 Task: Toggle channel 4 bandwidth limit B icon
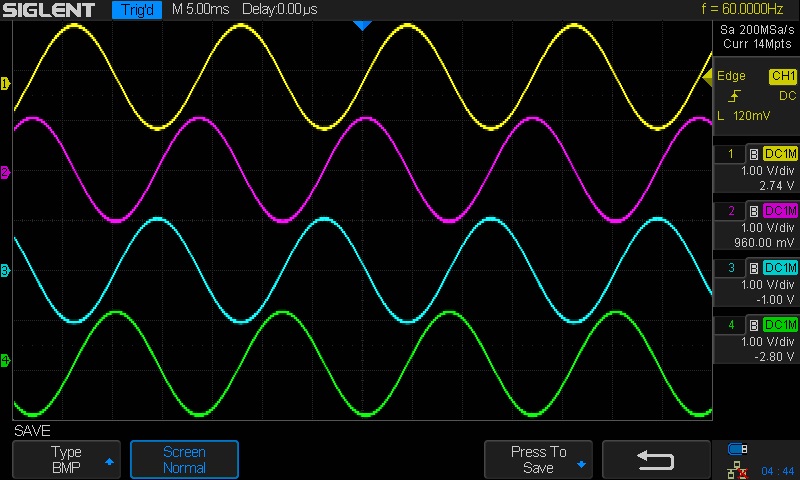click(x=753, y=325)
